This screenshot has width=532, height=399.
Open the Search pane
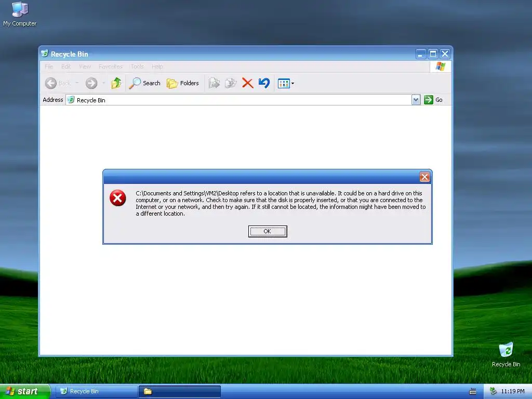[145, 83]
